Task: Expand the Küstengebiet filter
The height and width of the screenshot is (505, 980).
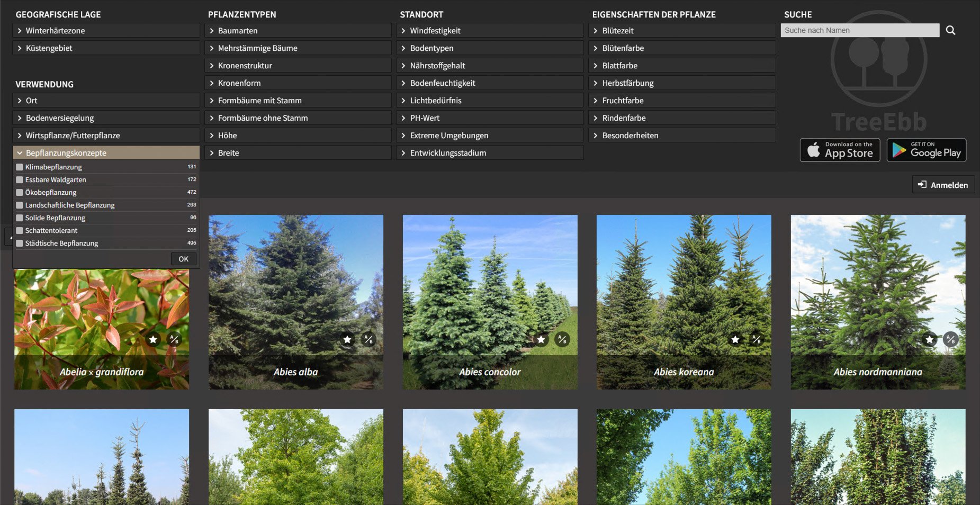Action: [106, 48]
